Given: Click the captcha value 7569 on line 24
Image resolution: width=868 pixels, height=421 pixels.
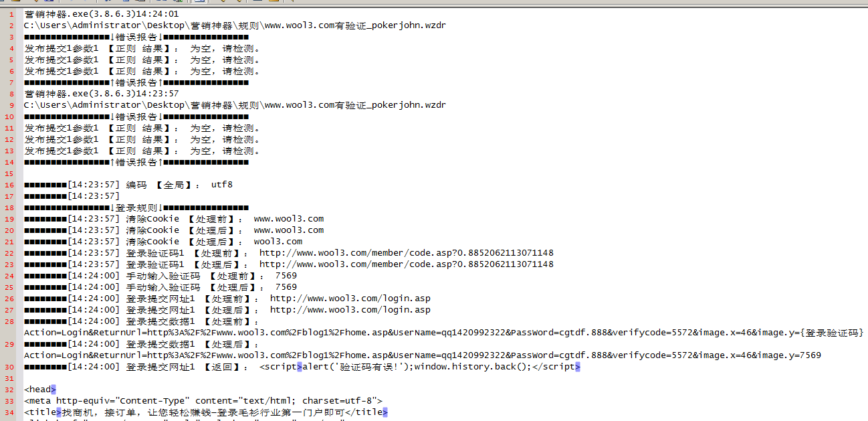Looking at the screenshot, I should [x=286, y=276].
